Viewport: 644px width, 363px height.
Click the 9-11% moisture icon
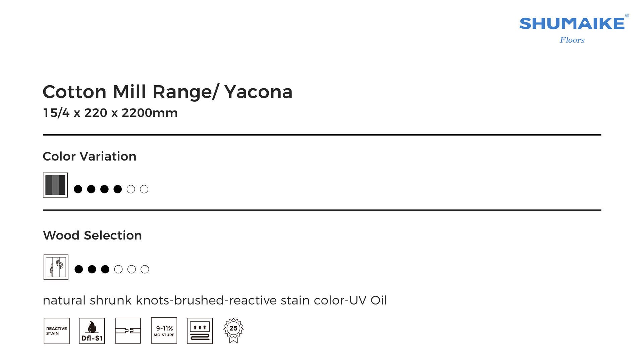[x=164, y=331]
